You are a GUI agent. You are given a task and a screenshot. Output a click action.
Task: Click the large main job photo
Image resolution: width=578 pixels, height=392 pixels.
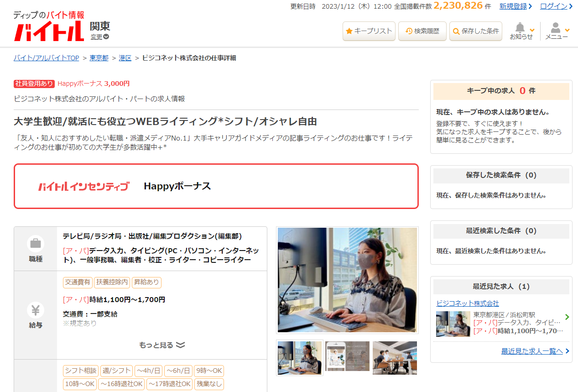pos(348,280)
